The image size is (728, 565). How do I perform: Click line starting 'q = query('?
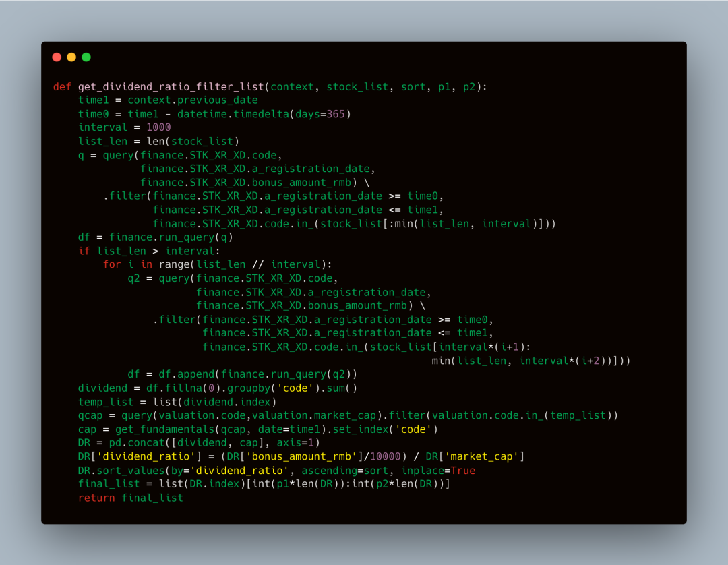(180, 155)
